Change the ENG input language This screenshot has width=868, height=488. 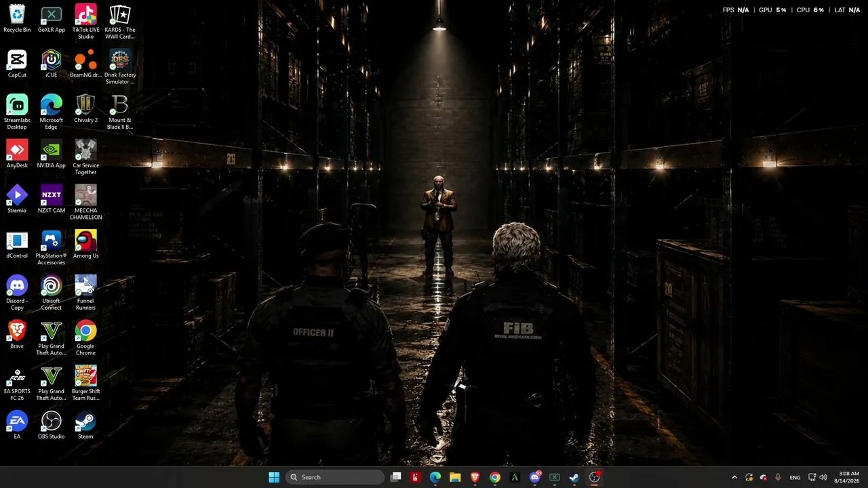(795, 477)
